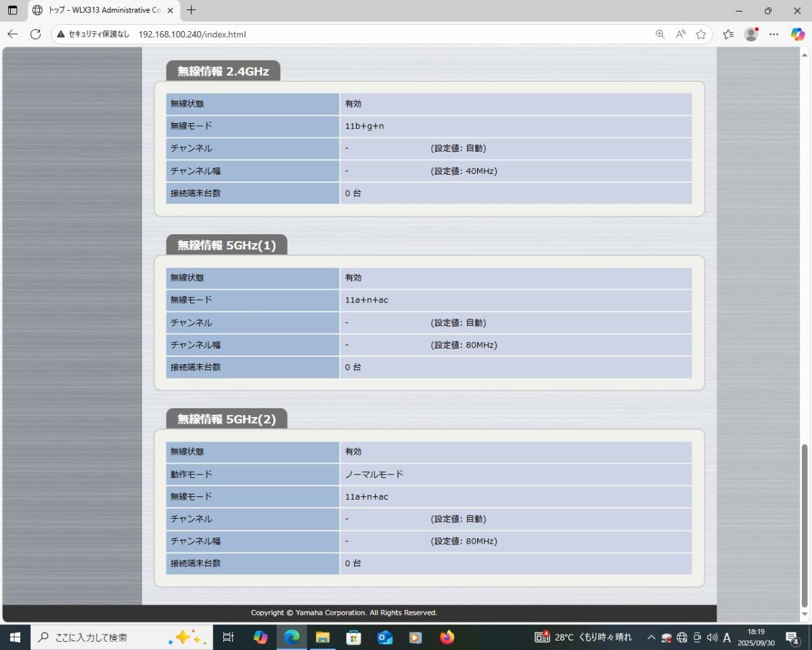Focus the address bar showing 192.168.100.240/index.html
The width and height of the screenshot is (812, 650).
click(x=192, y=34)
